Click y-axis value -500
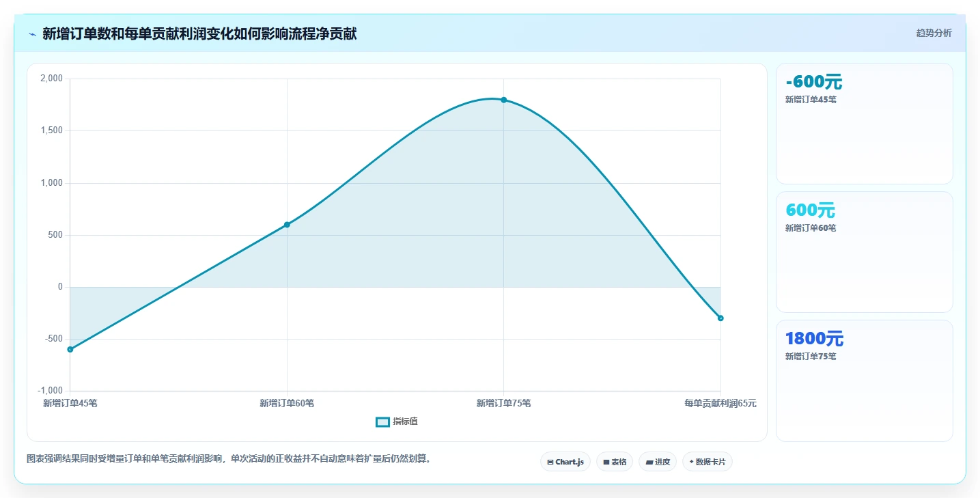Screen dimensions: 980x498 pyautogui.click(x=55, y=339)
